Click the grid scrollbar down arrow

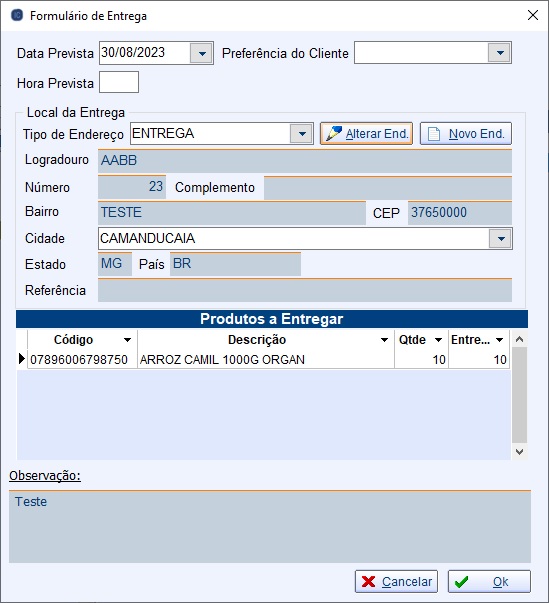[519, 451]
